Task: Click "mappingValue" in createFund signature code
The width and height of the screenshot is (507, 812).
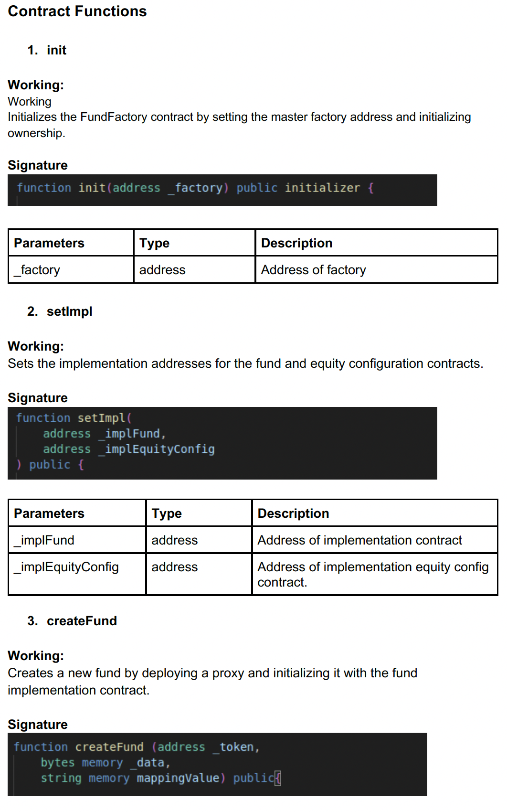Action: [178, 778]
